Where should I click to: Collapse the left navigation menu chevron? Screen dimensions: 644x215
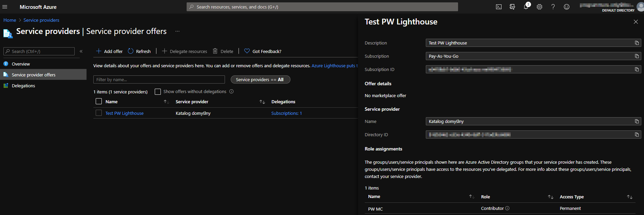[81, 51]
